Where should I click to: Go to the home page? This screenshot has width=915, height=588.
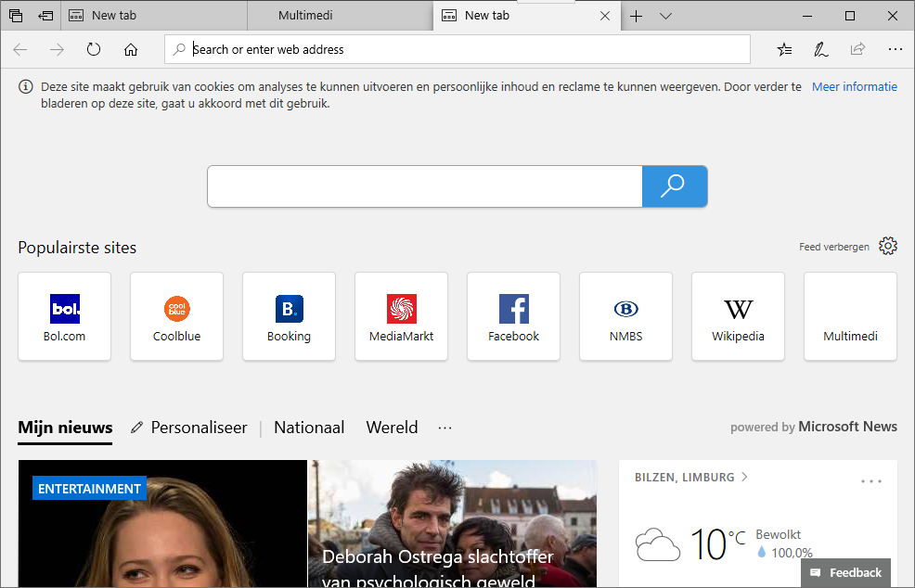point(131,49)
